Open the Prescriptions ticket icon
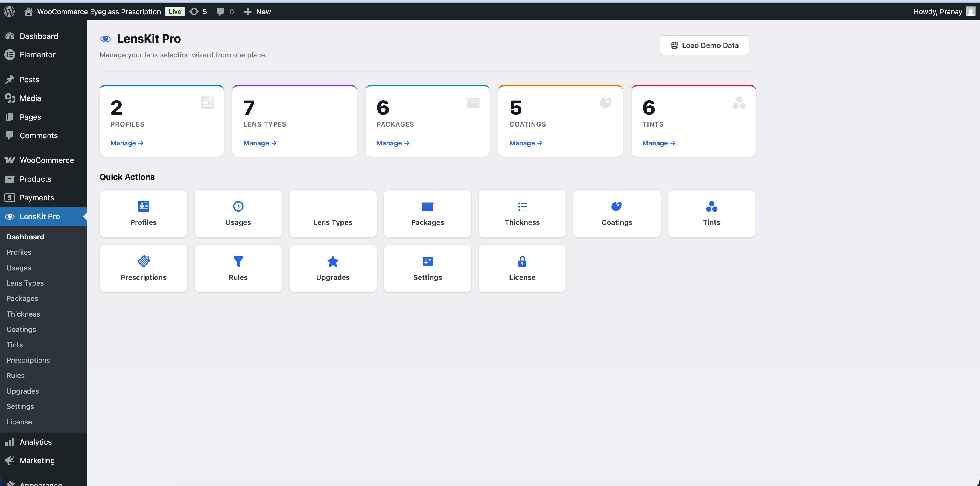The height and width of the screenshot is (486, 980). 143,261
